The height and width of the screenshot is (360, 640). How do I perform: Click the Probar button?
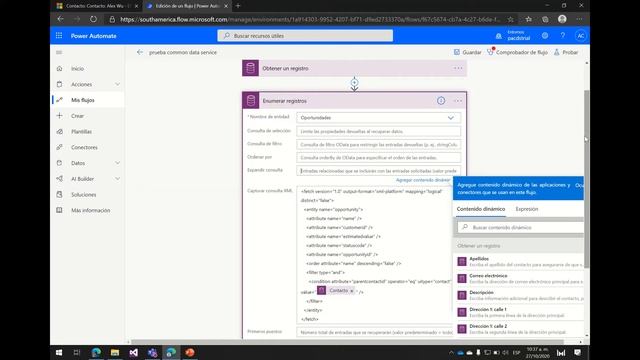tap(566, 52)
